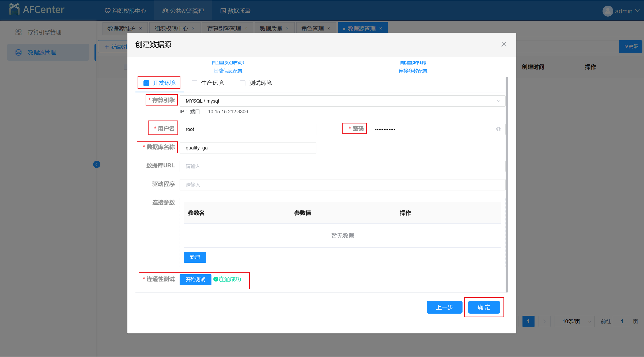Enable the 生产环境 checkbox
Screen dimensions: 644x357
[x=194, y=83]
